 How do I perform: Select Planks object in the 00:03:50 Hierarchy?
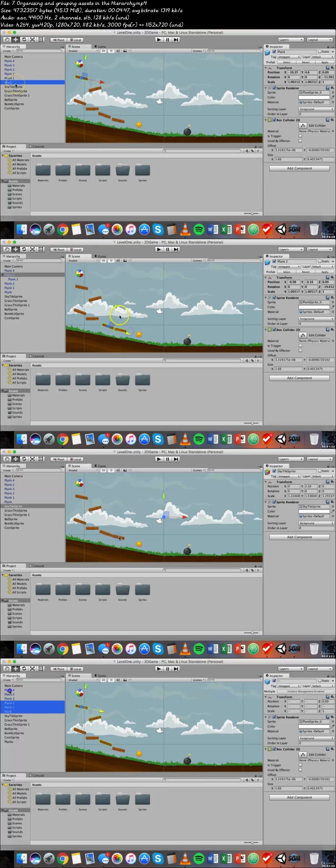[x=9, y=742]
